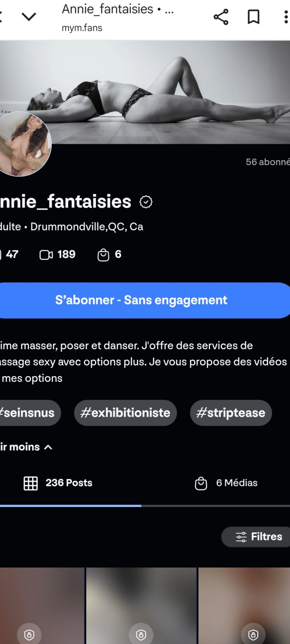The image size is (290, 644).
Task: Switch to the 6 Médias tab
Action: point(226,483)
